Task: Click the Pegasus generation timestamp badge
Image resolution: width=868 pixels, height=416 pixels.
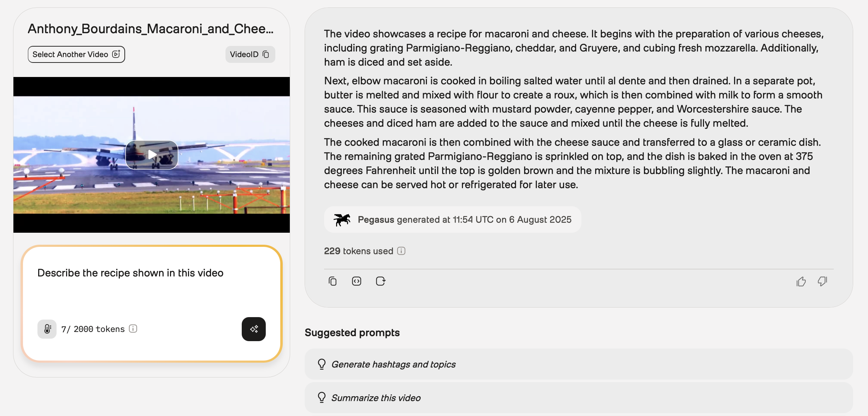Action: pyautogui.click(x=452, y=219)
